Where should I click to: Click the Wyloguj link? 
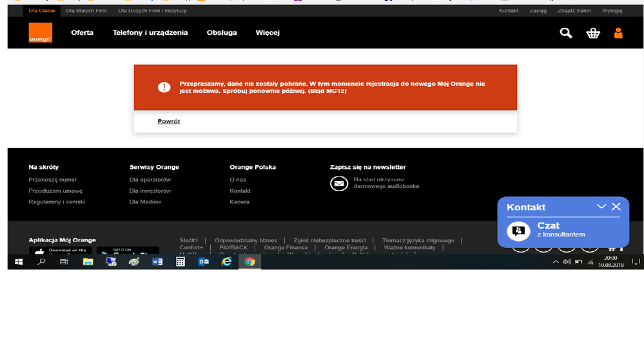click(x=612, y=11)
